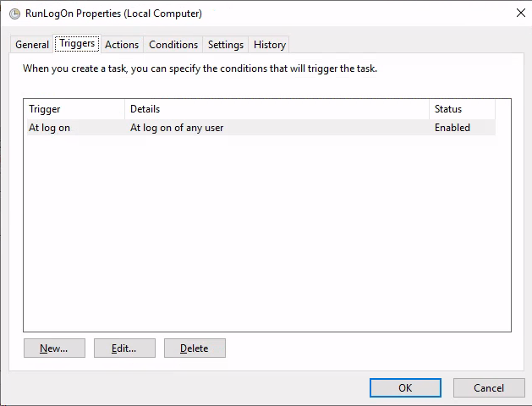Delete the selected trigger
Screen dimensions: 532x406
click(195, 348)
